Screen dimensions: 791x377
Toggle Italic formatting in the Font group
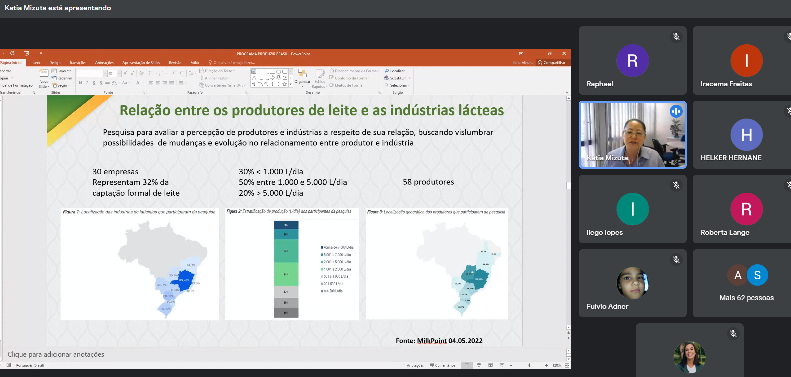point(87,82)
